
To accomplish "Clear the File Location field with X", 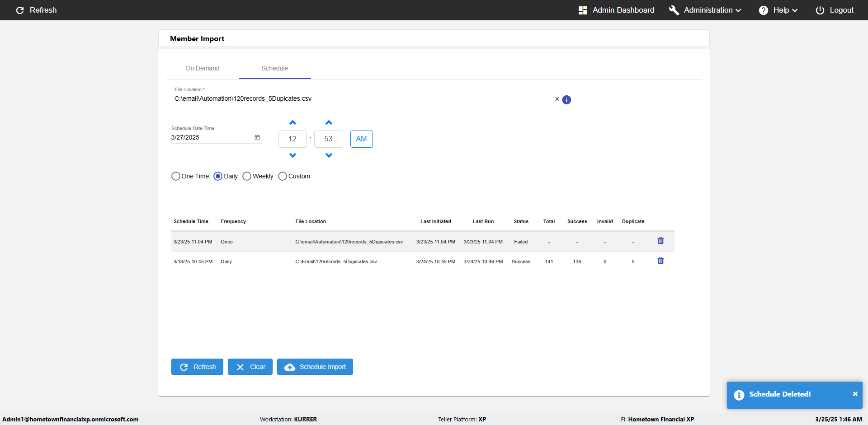I will (x=557, y=99).
